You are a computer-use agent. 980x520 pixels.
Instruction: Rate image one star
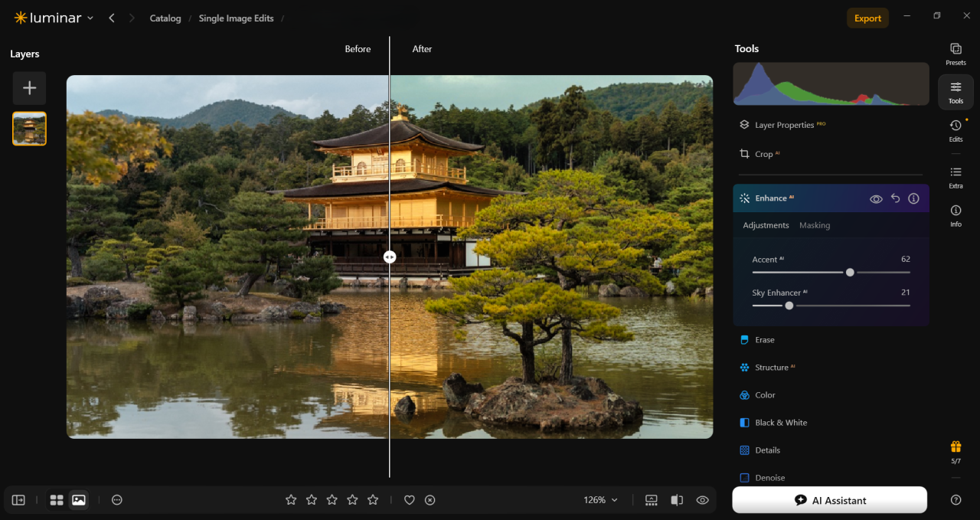point(291,500)
